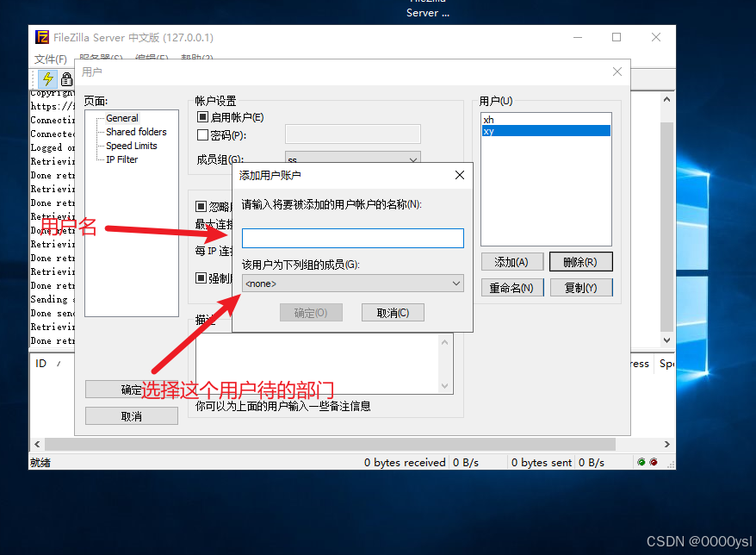The width and height of the screenshot is (756, 555).
Task: Click the 删除(R) user button
Action: [581, 262]
